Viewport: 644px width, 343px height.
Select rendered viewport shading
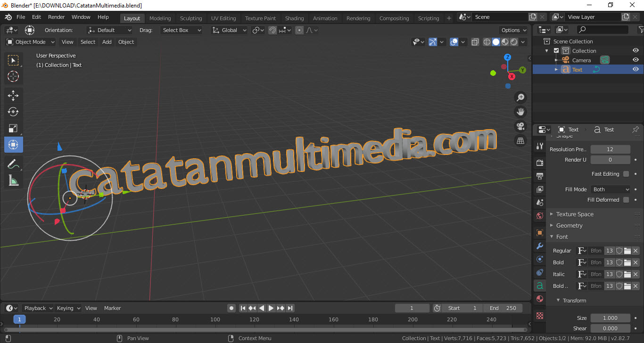click(514, 42)
